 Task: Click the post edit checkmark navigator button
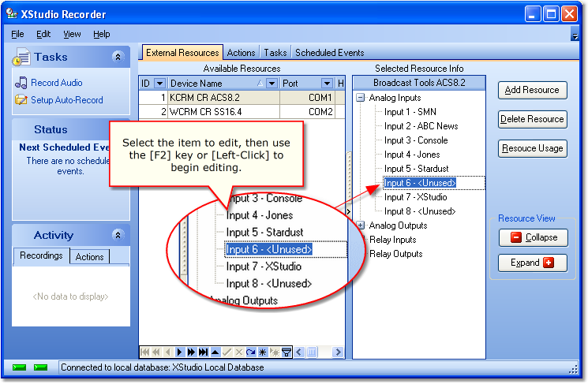pos(227,352)
